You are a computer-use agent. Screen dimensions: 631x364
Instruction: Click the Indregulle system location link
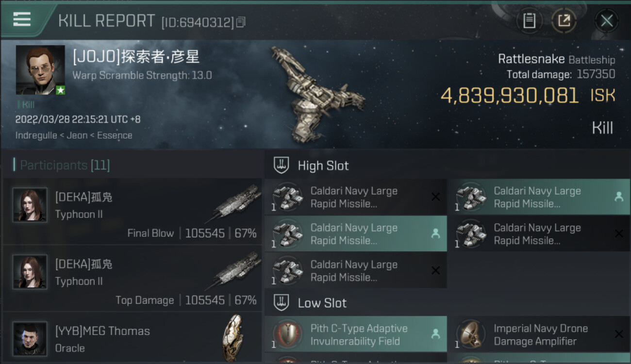coord(36,135)
